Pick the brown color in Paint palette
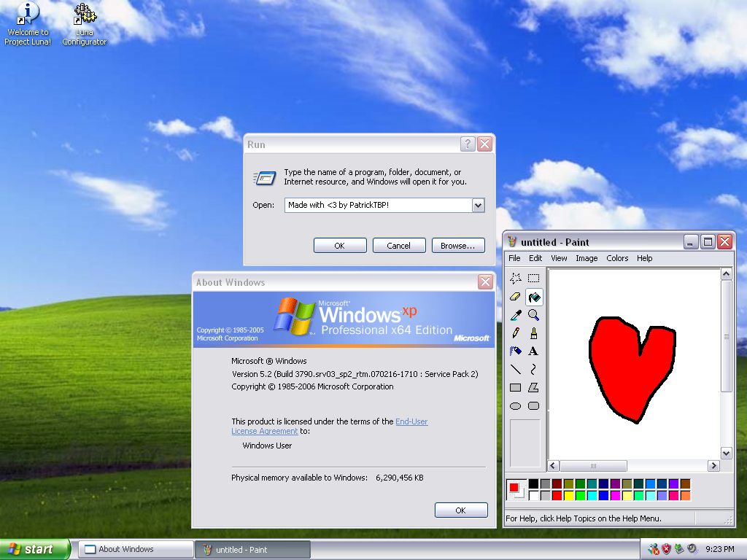This screenshot has height=560, width=747. click(686, 484)
